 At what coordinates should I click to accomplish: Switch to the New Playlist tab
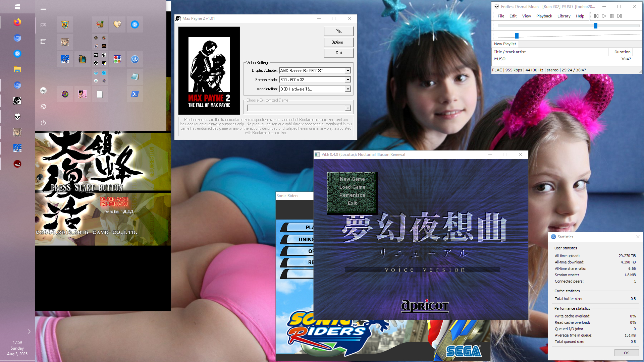pos(505,44)
